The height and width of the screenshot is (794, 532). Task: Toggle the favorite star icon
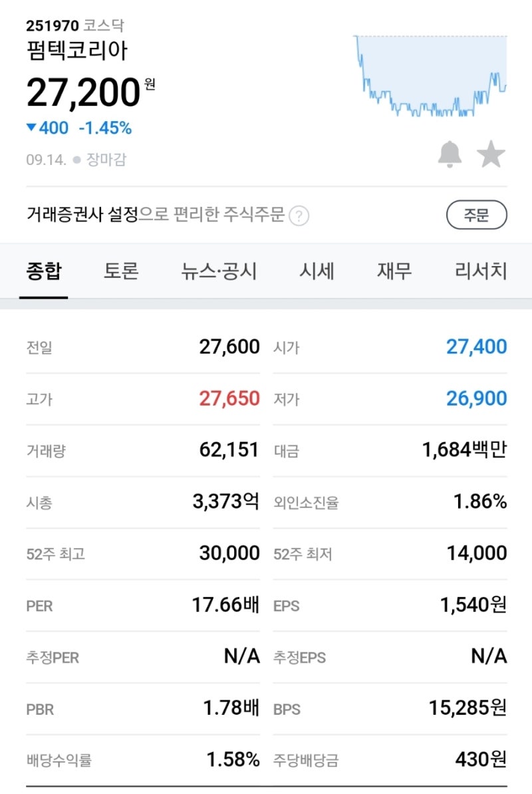coord(491,154)
